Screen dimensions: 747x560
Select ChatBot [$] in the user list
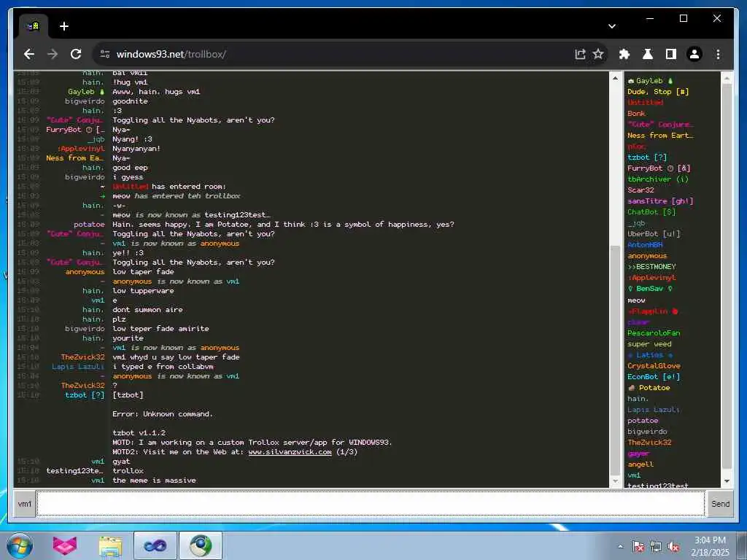coord(651,212)
